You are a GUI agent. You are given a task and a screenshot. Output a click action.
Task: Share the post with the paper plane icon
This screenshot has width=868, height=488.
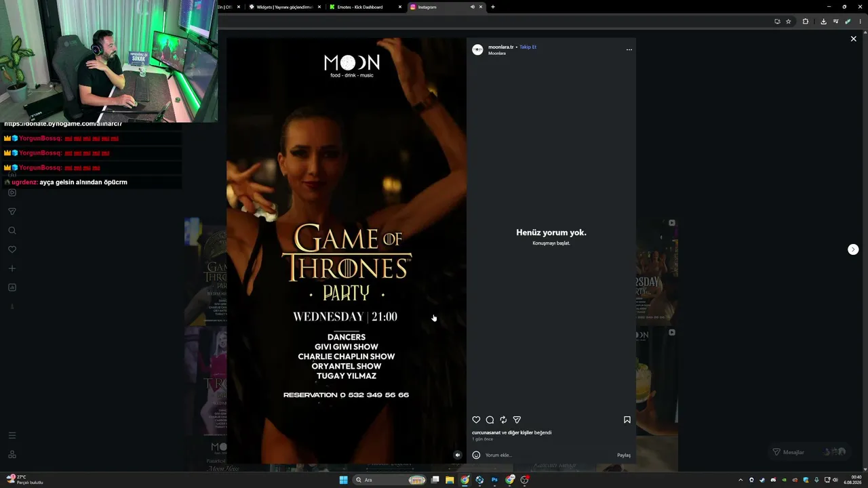click(517, 420)
